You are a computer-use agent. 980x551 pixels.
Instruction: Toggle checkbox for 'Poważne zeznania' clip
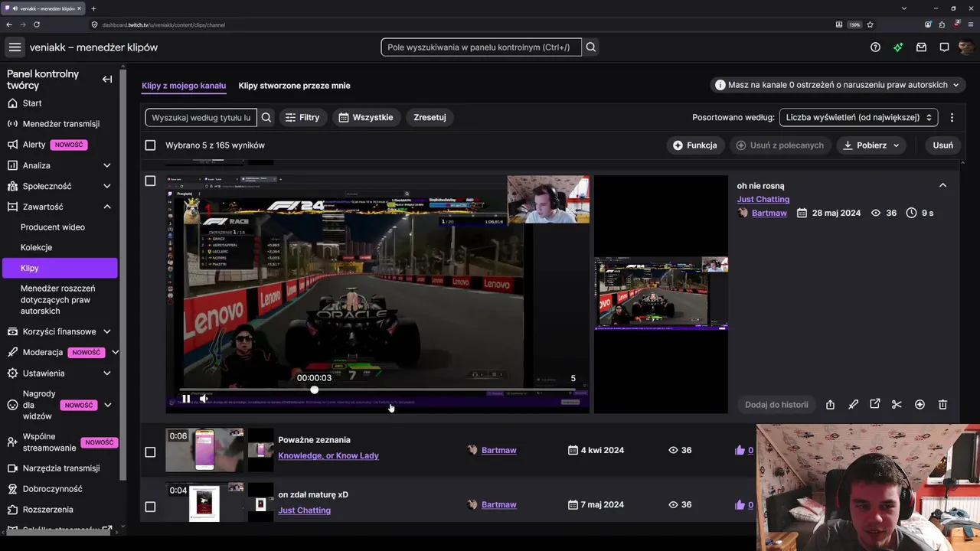tap(150, 452)
